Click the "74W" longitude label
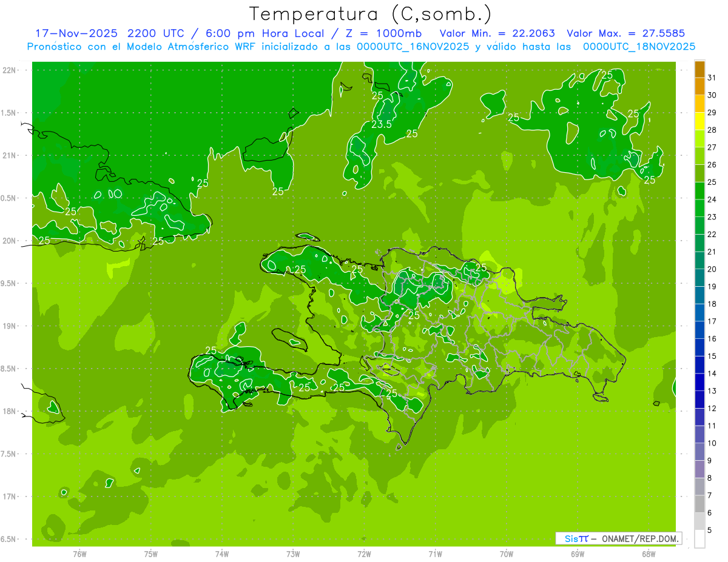This screenshot has width=728, height=562. click(x=222, y=554)
